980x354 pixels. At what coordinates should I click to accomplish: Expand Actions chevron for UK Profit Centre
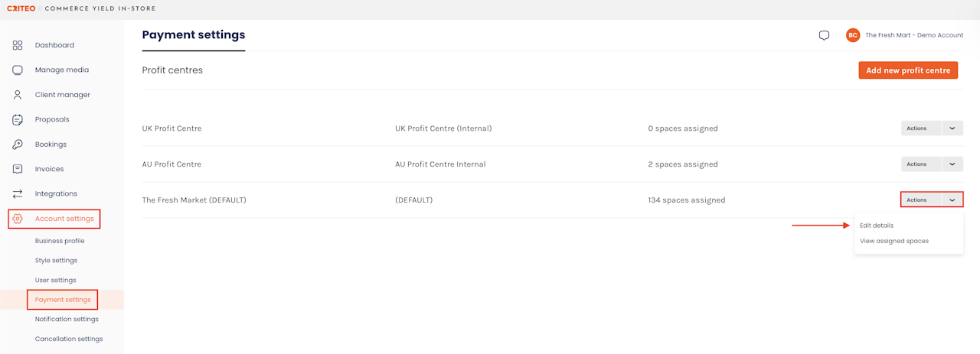click(x=952, y=128)
